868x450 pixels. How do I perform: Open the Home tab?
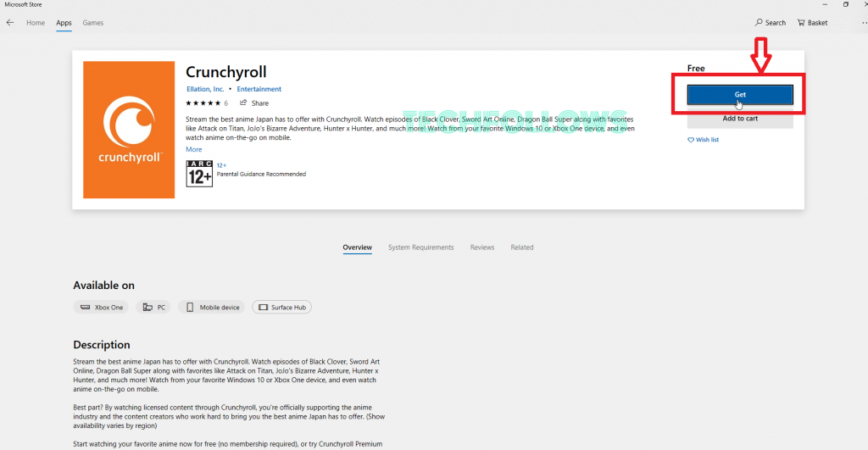tap(36, 23)
